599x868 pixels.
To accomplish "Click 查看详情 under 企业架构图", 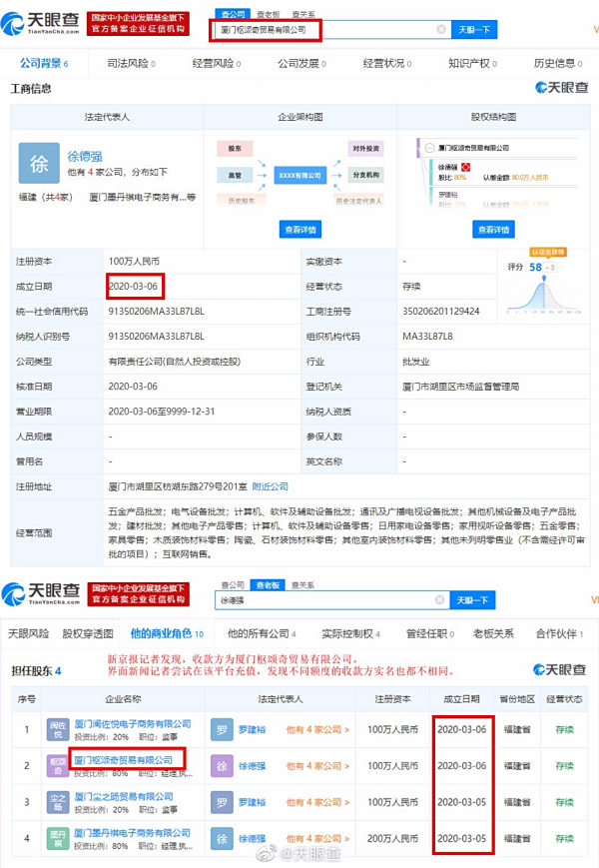I will click(x=300, y=229).
